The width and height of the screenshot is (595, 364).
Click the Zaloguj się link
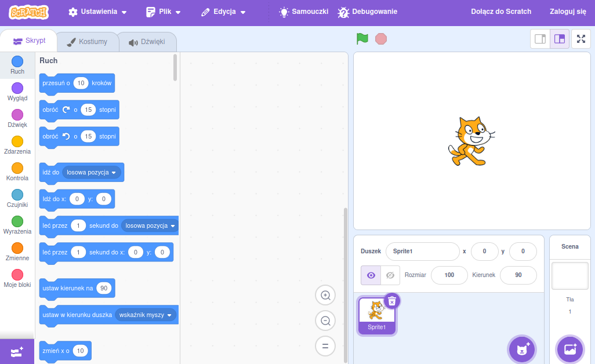567,12
